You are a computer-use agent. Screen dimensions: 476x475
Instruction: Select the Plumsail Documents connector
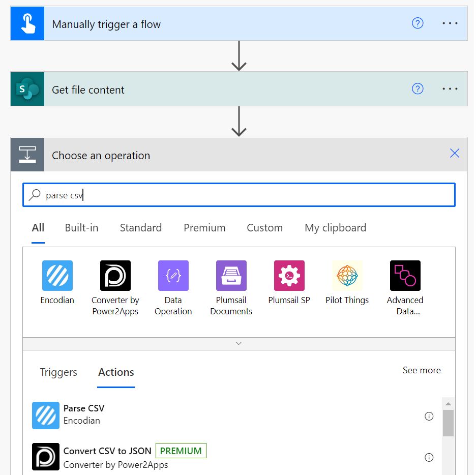click(231, 288)
